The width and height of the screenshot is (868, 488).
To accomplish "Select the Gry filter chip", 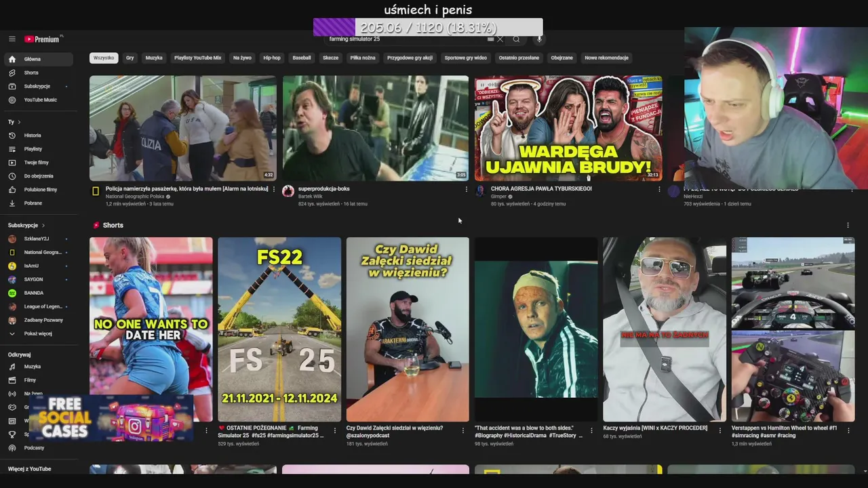I will [x=130, y=58].
